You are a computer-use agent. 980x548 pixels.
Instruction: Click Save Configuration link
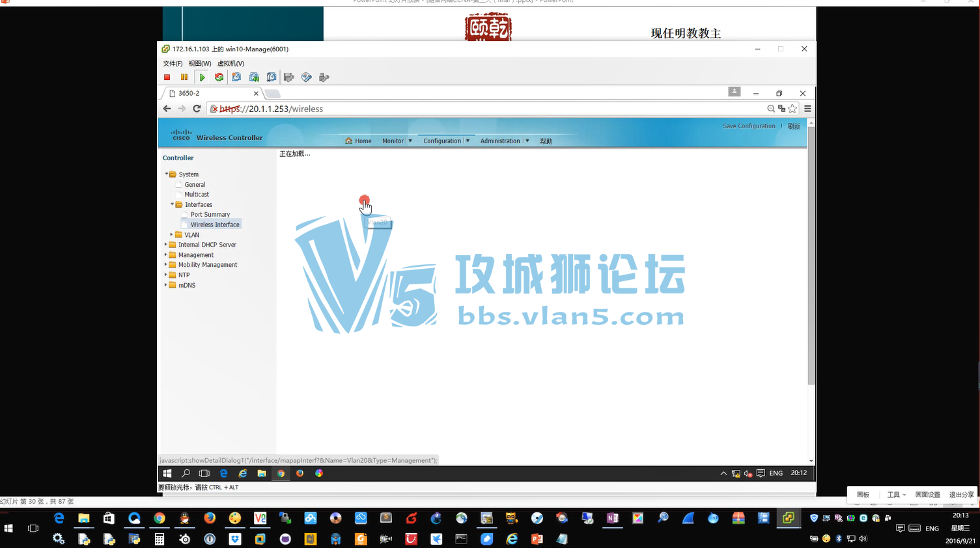749,126
